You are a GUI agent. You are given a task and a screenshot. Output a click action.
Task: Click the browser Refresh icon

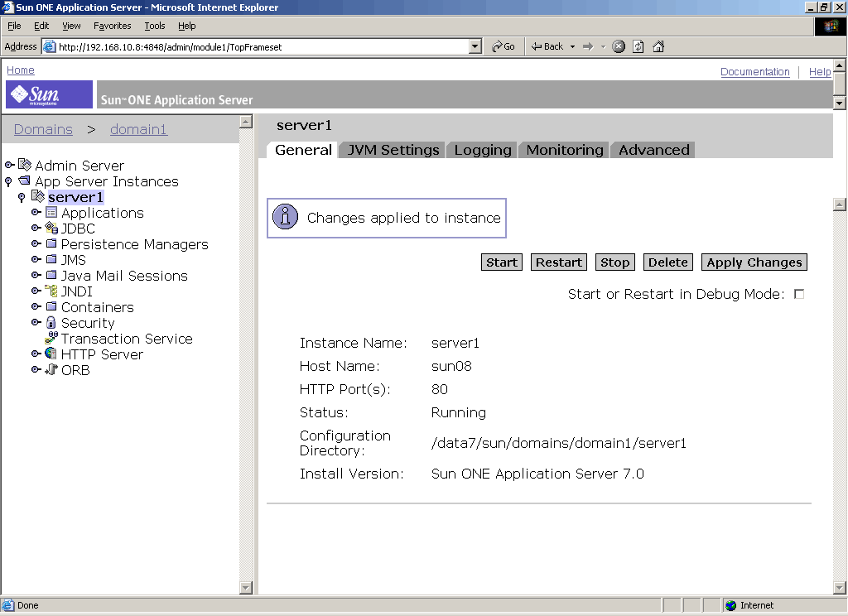[638, 46]
